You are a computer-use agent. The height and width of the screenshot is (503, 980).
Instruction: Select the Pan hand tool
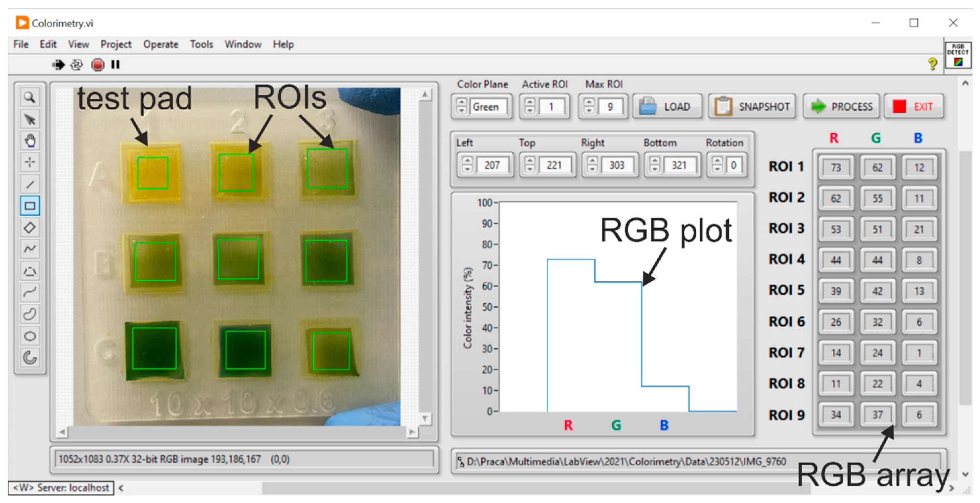(x=30, y=141)
